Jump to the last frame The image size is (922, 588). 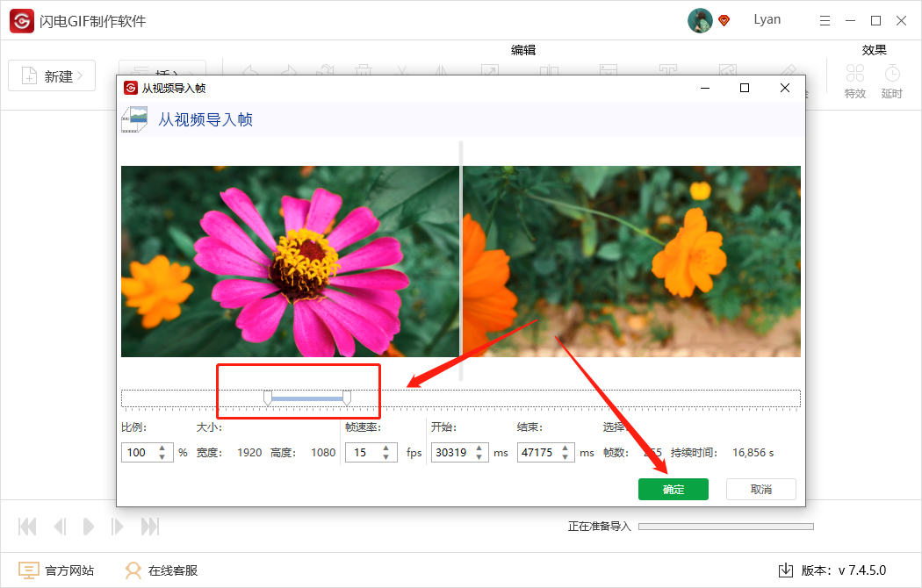(x=150, y=527)
